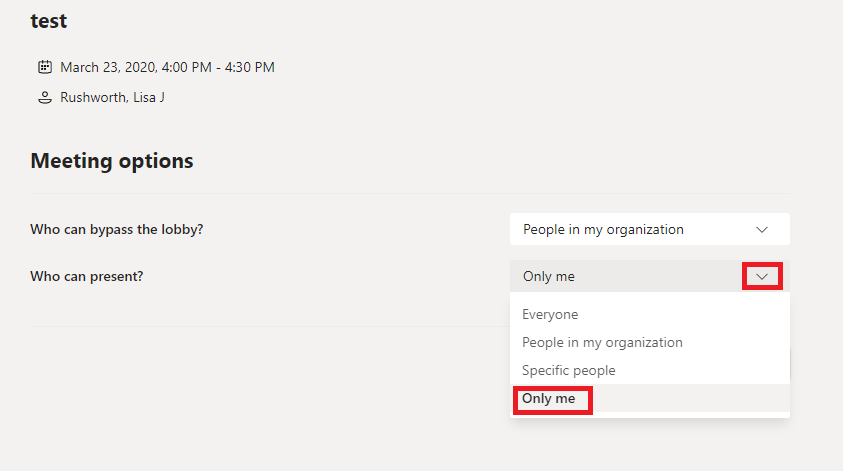The width and height of the screenshot is (843, 471).
Task: Expand the lobby bypass dropdown chevron
Action: 762,230
